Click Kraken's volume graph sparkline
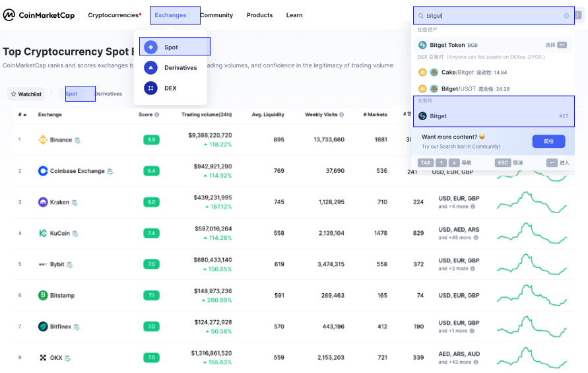Image resolution: width=588 pixels, height=373 pixels. pyautogui.click(x=532, y=202)
